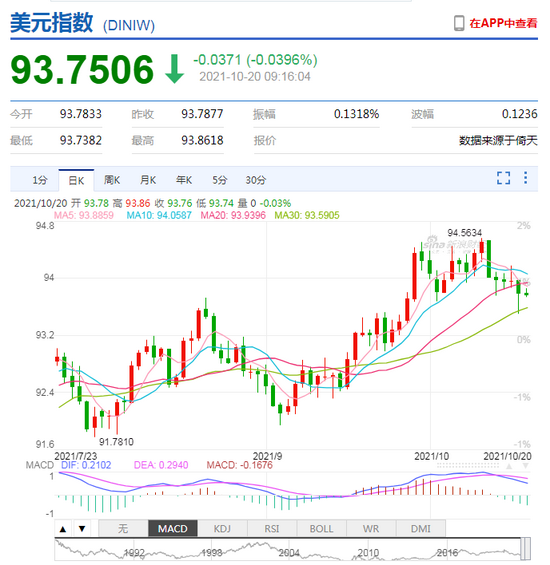Screen dimensions: 550x565
Task: Show the BOLL indicator
Action: [321, 529]
